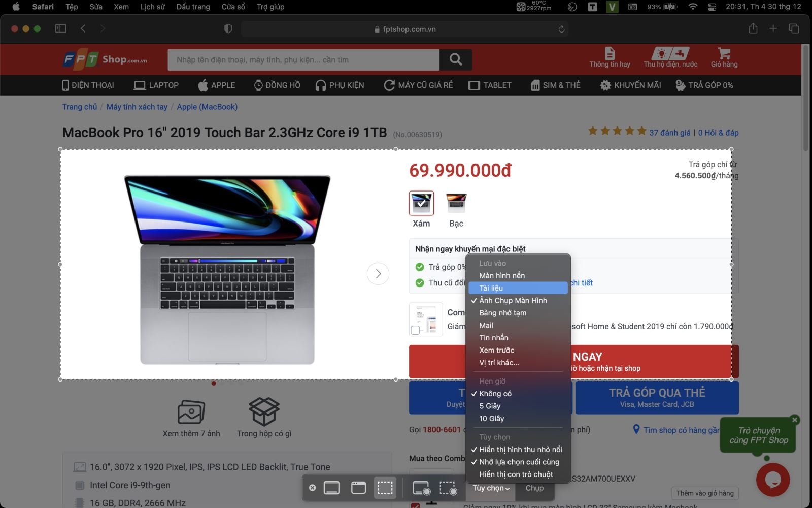Open MÁY CŨ GIÁ RẺ category
The height and width of the screenshot is (508, 812).
418,85
